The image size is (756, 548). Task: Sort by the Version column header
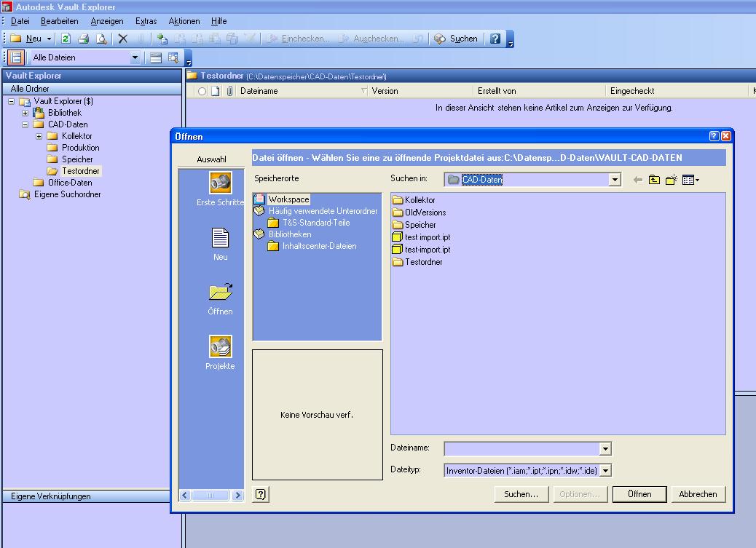tap(420, 91)
